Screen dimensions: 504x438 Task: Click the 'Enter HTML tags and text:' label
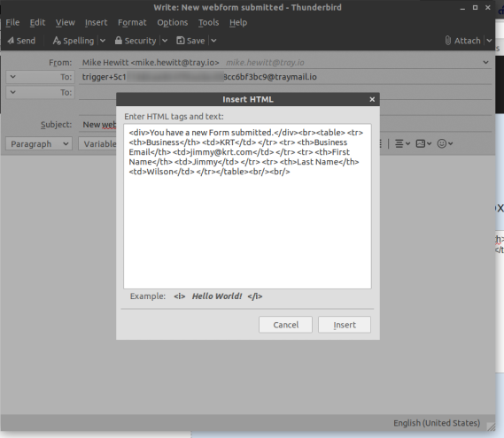click(x=174, y=117)
